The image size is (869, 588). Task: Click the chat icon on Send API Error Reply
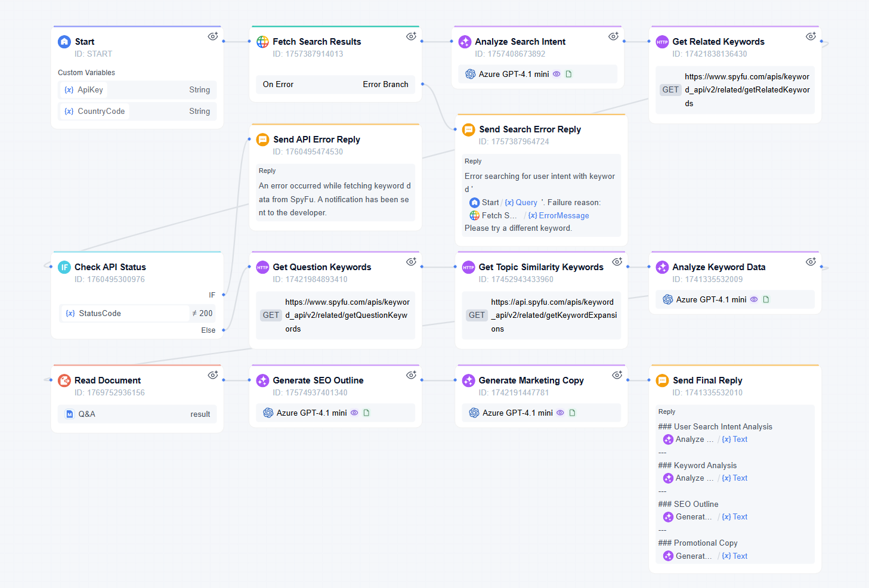click(262, 139)
